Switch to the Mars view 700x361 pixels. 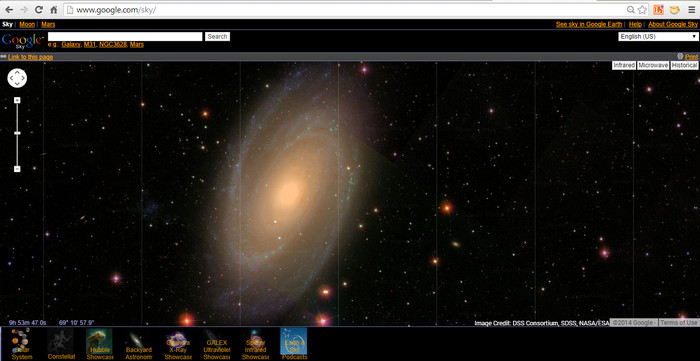point(48,25)
